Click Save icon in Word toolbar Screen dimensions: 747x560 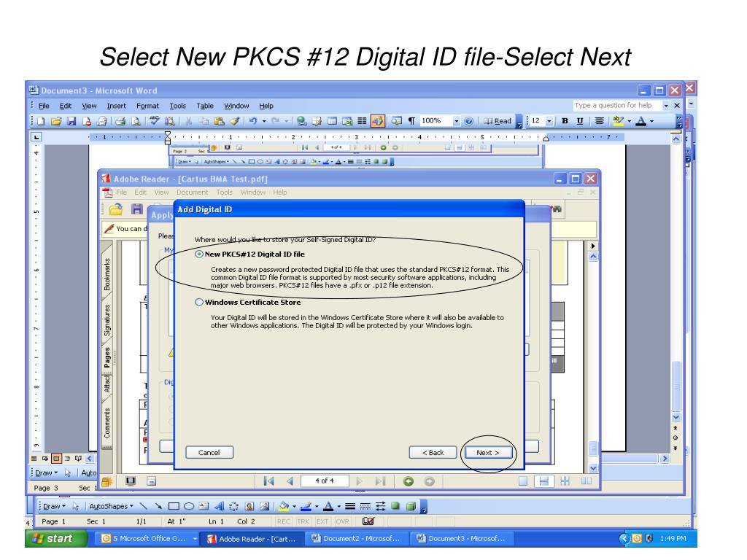pyautogui.click(x=71, y=121)
